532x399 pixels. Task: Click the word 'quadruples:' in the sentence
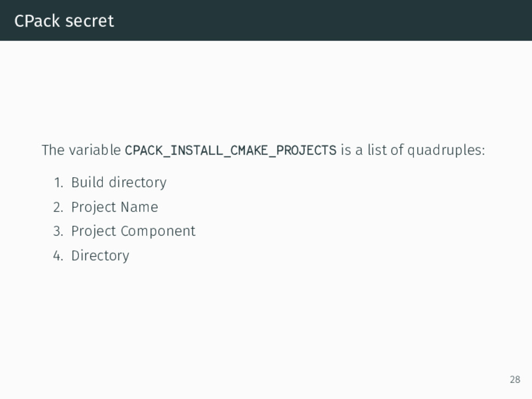click(446, 150)
